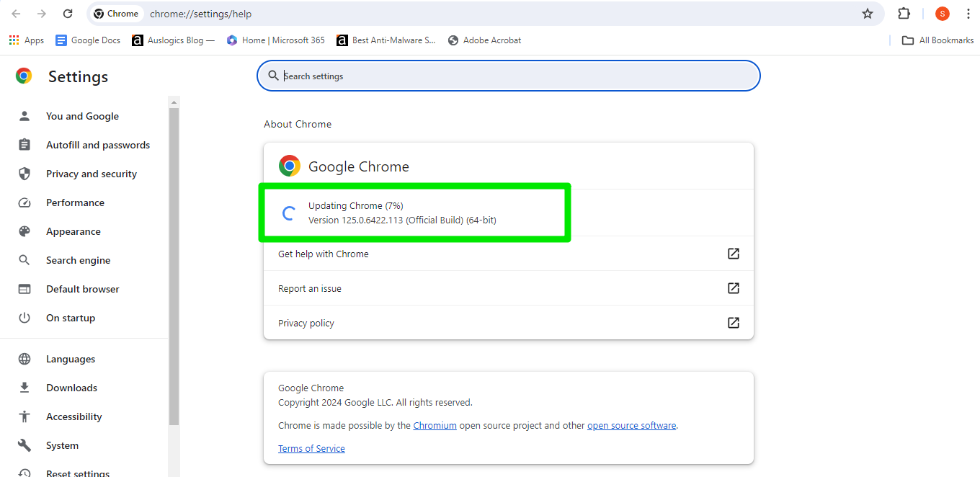Open Reset settings in the sidebar
Viewport: 980px width, 477px height.
click(78, 473)
